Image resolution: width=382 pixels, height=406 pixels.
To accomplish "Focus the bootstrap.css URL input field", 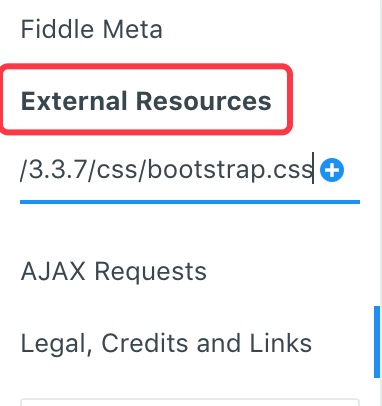I will (x=167, y=170).
